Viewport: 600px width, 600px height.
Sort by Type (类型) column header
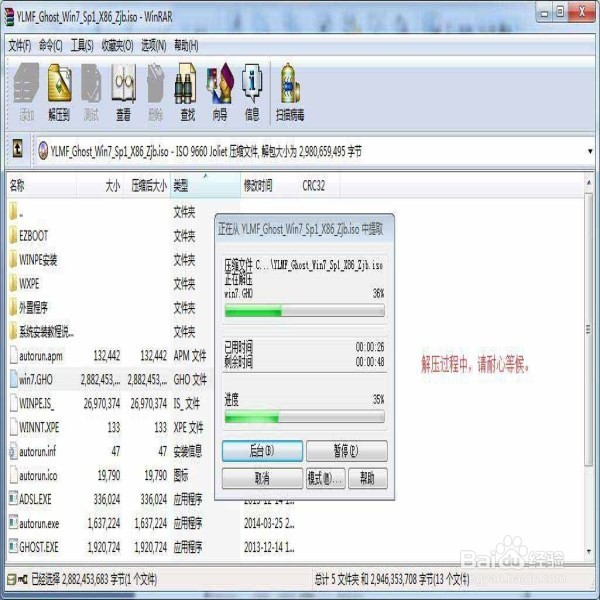tap(205, 186)
